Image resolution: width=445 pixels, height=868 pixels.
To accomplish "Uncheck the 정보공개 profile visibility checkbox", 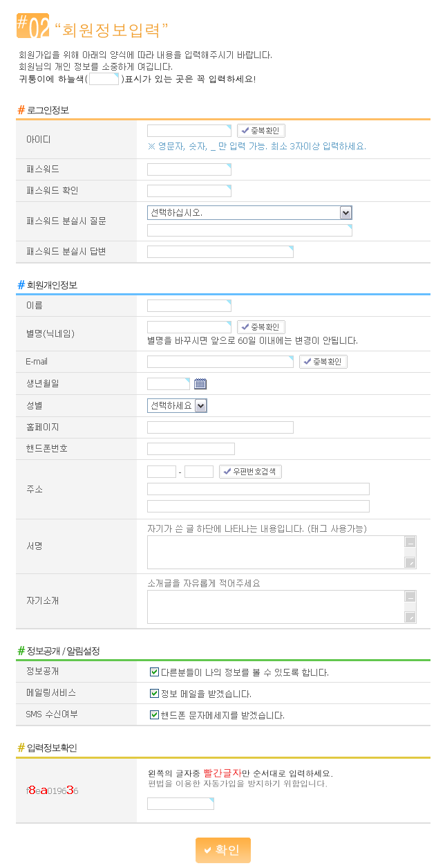I will (155, 672).
